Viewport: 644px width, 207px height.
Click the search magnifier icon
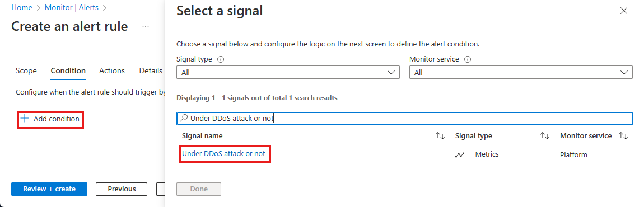[184, 118]
